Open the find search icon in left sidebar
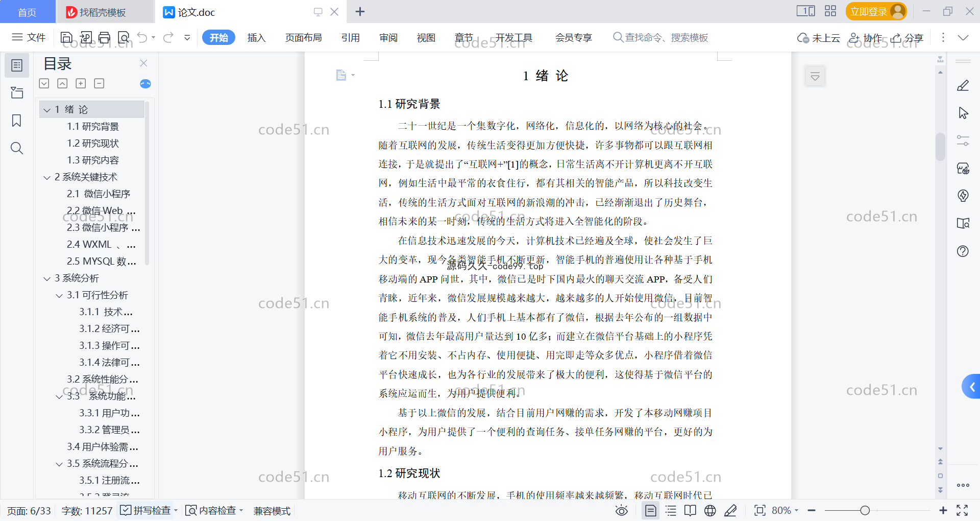Image resolution: width=980 pixels, height=521 pixels. tap(17, 148)
